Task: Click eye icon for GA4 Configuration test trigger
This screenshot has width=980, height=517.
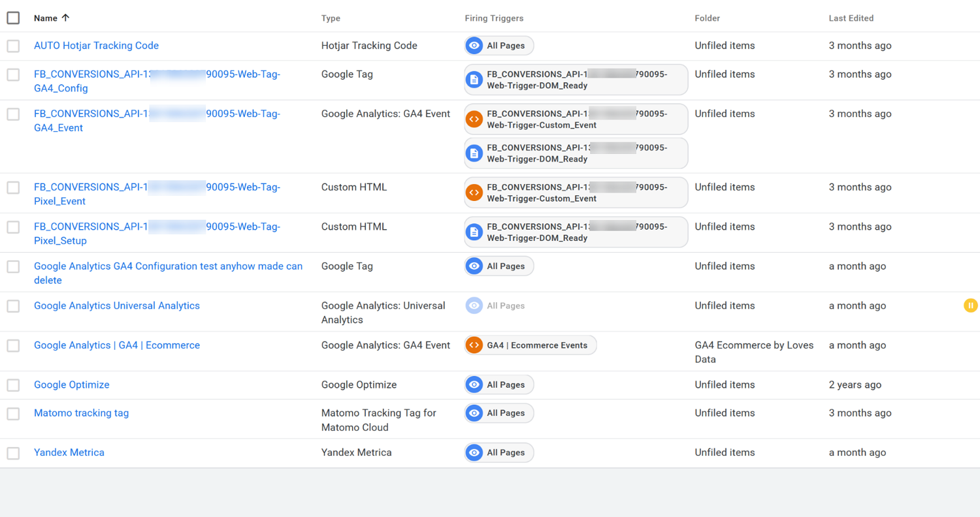Action: click(x=474, y=266)
